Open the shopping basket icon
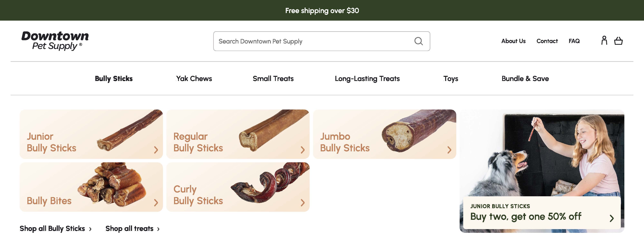Image resolution: width=644 pixels, height=247 pixels. [x=618, y=41]
